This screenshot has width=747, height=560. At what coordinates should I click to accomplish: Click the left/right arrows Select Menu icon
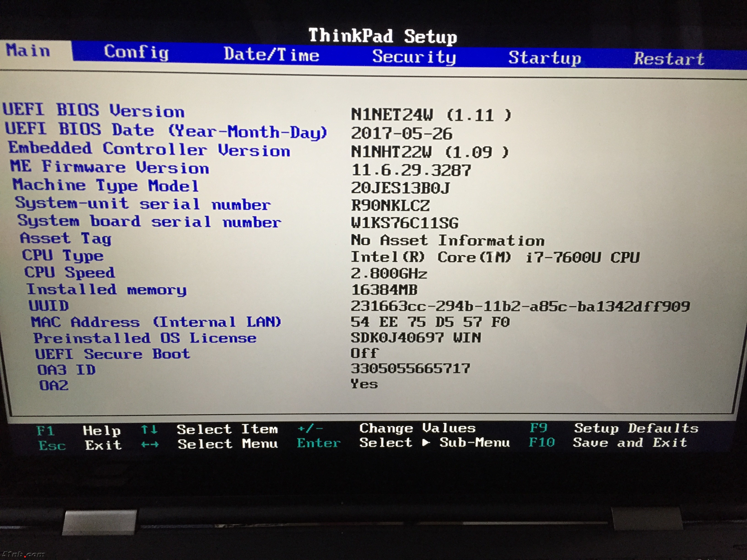click(150, 444)
